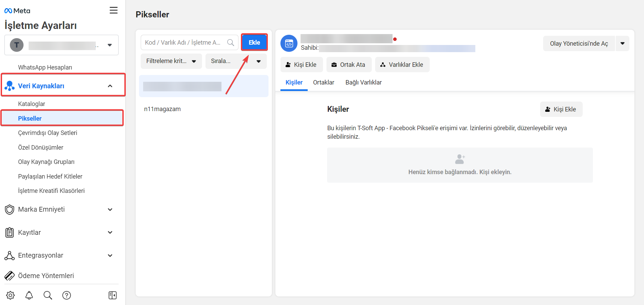This screenshot has width=644, height=305.
Task: Click the Entegrasyonlar icon
Action: pyautogui.click(x=10, y=256)
